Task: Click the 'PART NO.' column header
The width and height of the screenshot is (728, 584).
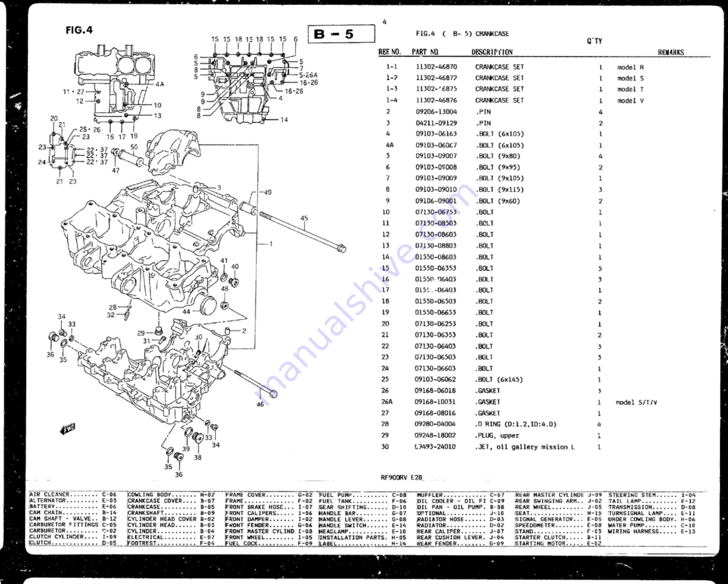Action: click(x=425, y=52)
